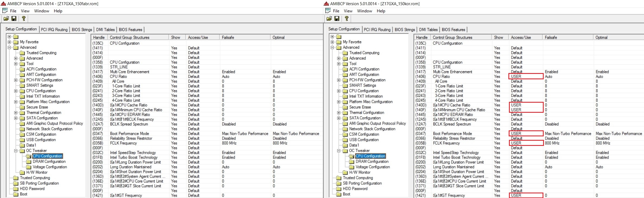Collapse the OC Tweaker node in left tree

pyautogui.click(x=16, y=151)
